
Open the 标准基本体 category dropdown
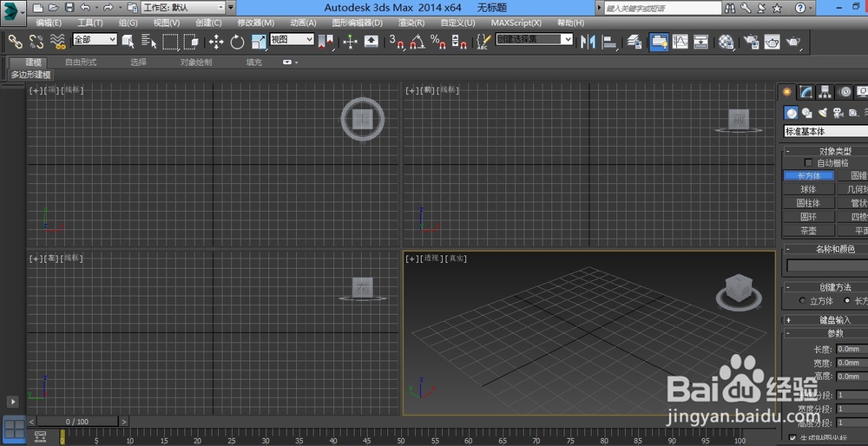826,132
